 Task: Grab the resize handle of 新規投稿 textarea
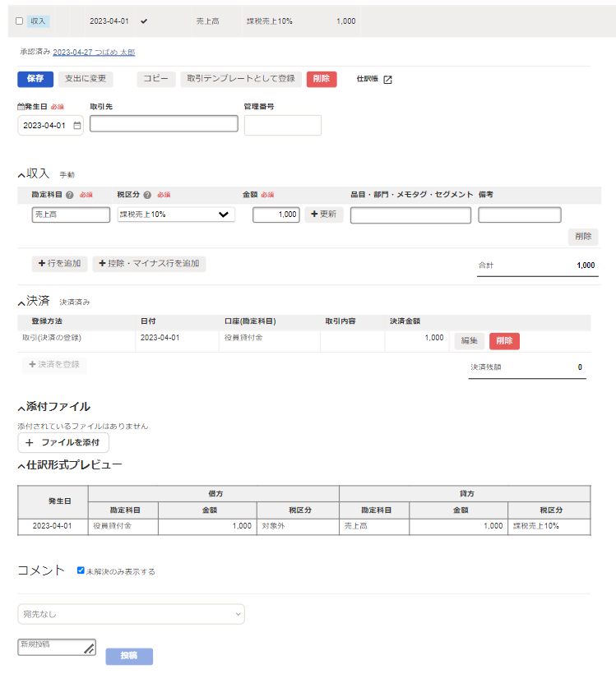pyautogui.click(x=90, y=649)
